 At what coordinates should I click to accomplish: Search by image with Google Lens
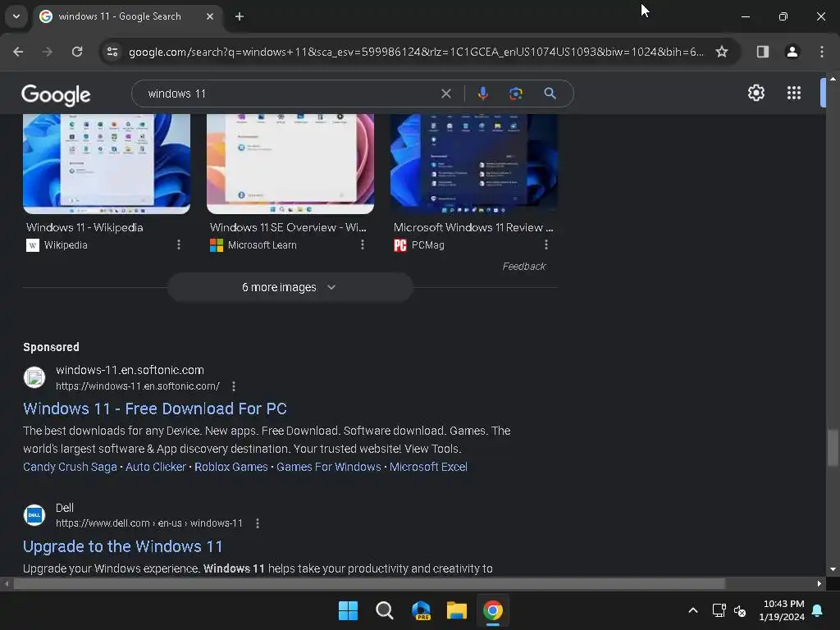tap(515, 94)
